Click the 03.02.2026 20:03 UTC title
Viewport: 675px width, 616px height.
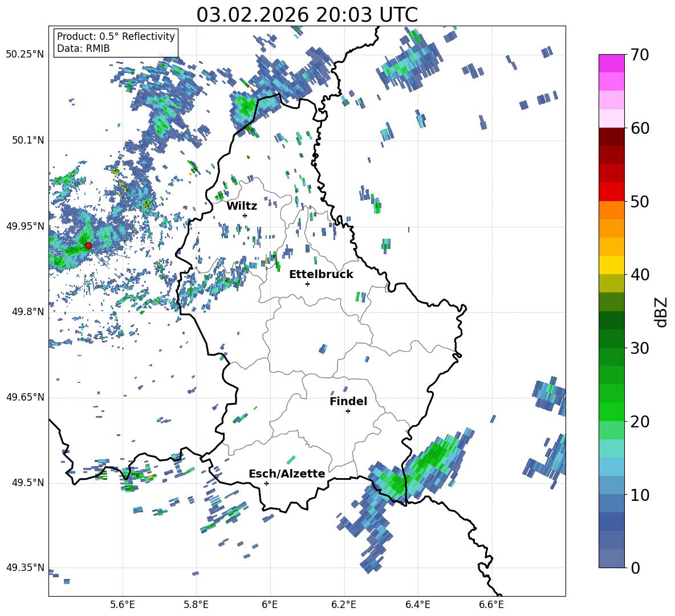point(307,15)
